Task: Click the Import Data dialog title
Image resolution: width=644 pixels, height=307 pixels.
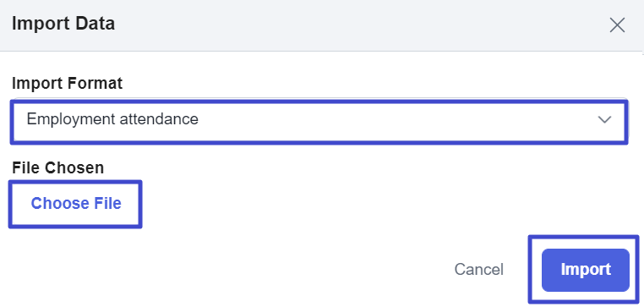Action: click(63, 24)
